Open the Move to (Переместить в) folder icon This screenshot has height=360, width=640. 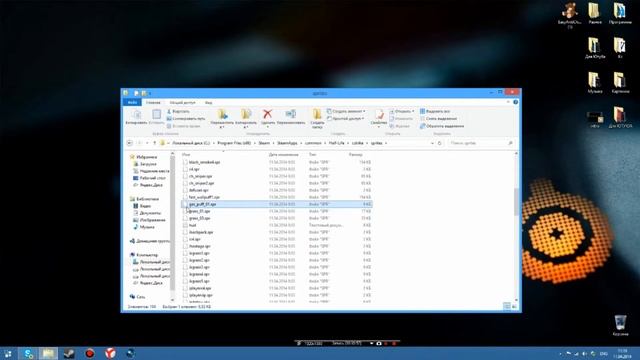pyautogui.click(x=222, y=114)
